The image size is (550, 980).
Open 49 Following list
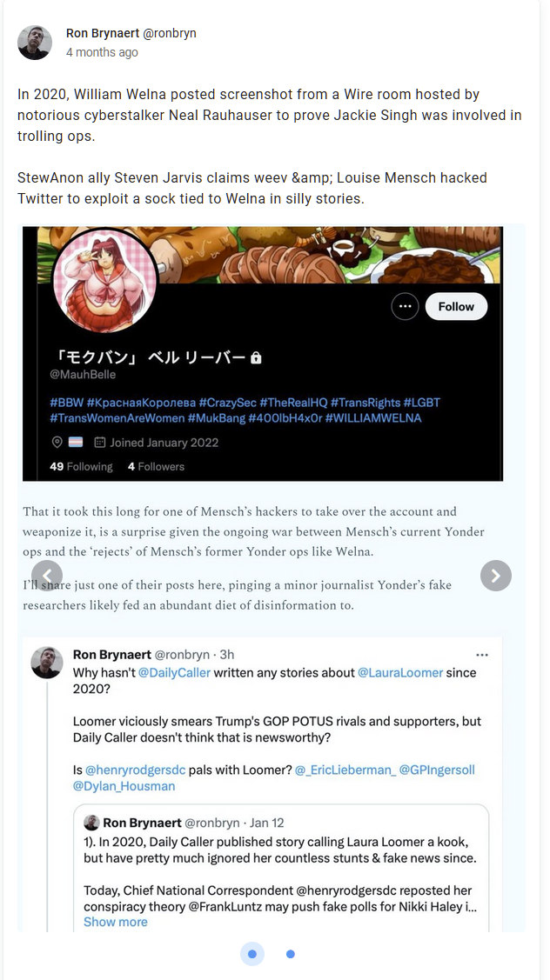[81, 467]
